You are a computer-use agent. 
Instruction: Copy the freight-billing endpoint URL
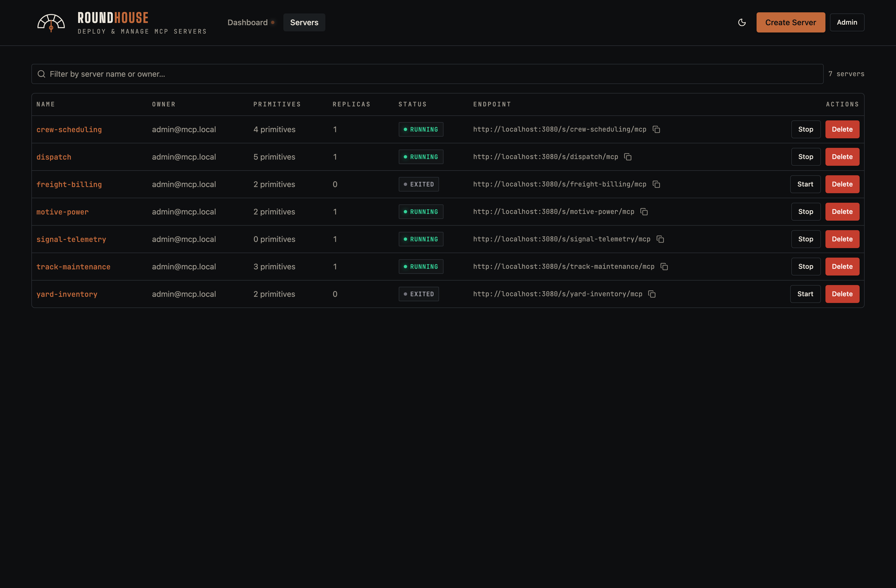tap(656, 185)
